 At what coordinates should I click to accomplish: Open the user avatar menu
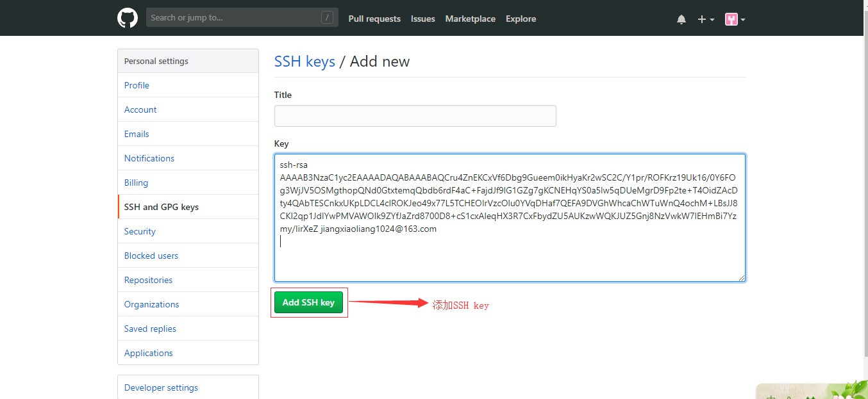735,19
